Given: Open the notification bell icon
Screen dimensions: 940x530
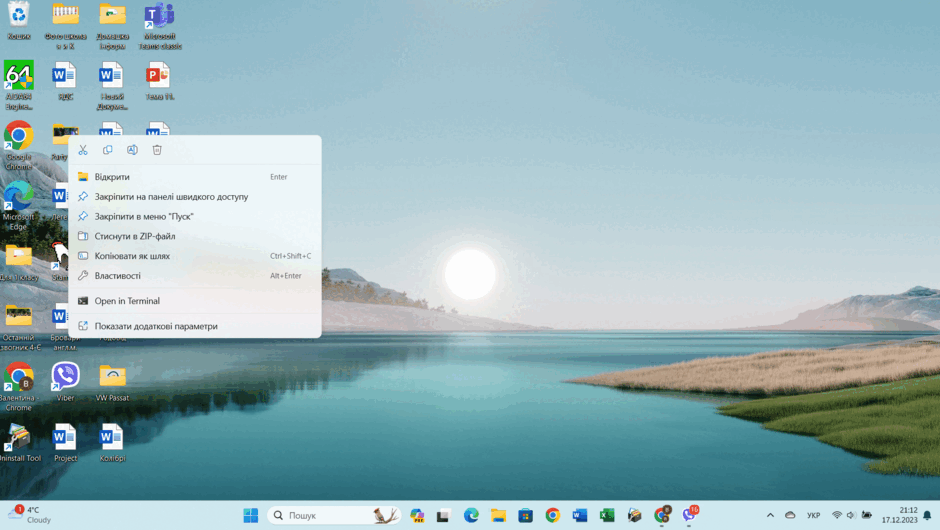Looking at the screenshot, I should [927, 515].
